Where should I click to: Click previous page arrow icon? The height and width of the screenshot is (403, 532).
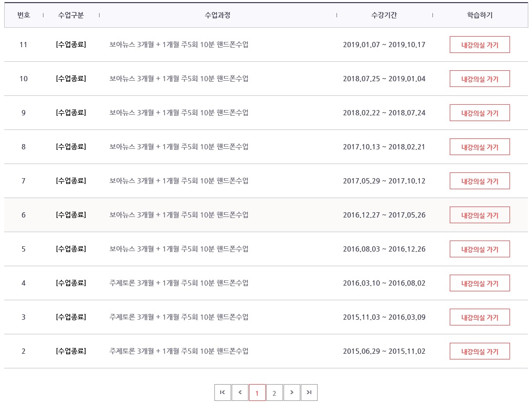pos(240,393)
